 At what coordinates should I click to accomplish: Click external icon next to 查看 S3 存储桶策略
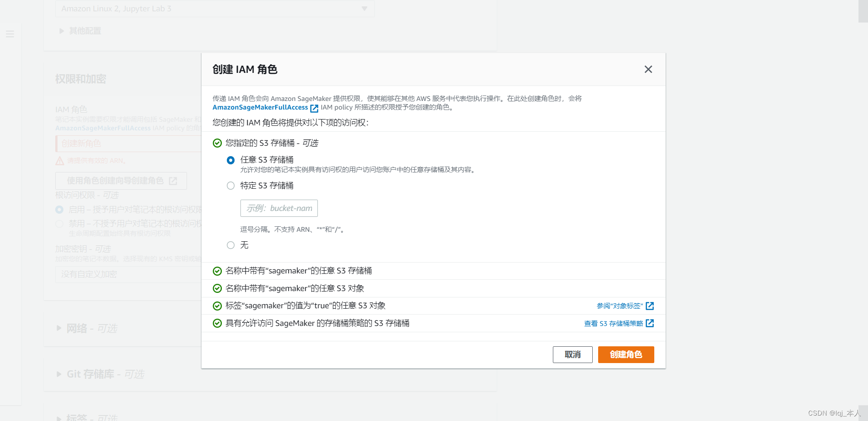tap(650, 323)
